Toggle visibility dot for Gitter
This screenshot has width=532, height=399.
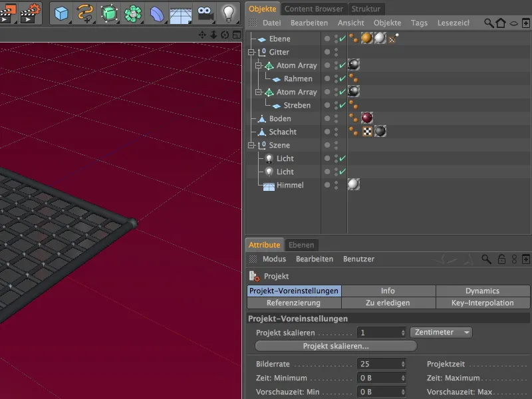tap(327, 52)
